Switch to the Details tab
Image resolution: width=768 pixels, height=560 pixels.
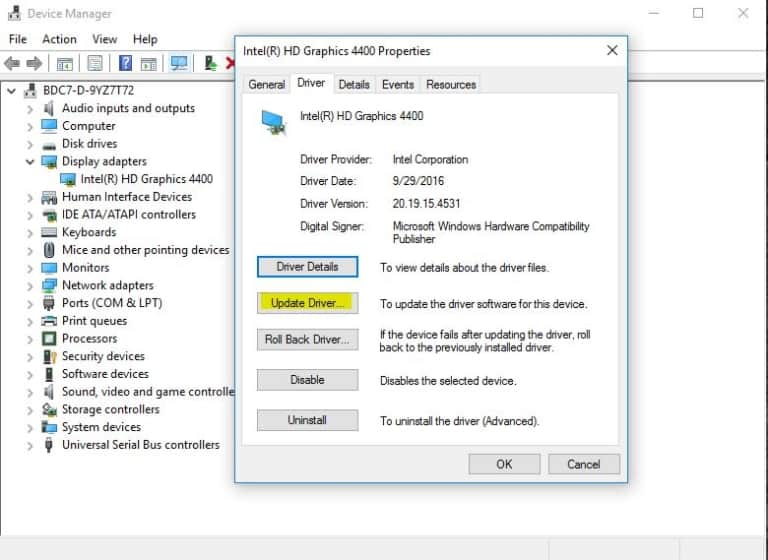354,85
